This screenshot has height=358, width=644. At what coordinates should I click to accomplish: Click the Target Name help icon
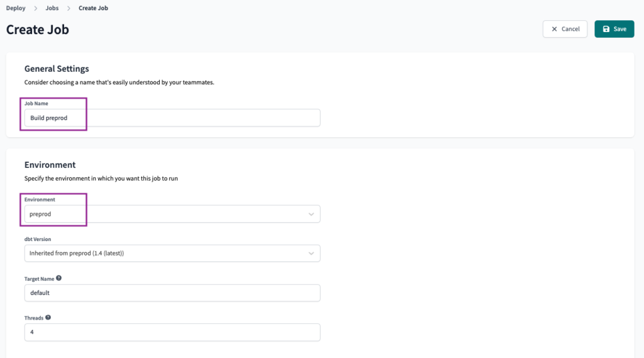tap(58, 278)
